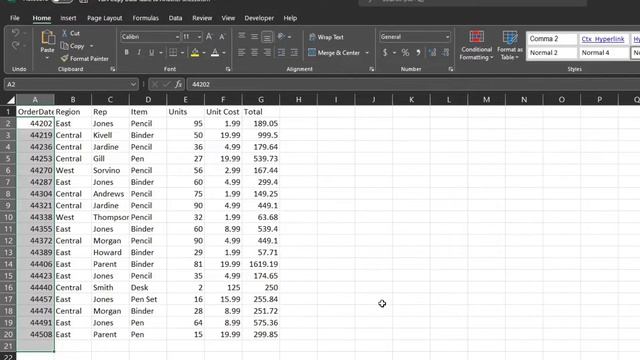Viewport: 640px width, 360px height.
Task: Click the Redo arrow icon
Action: (x=15, y=45)
